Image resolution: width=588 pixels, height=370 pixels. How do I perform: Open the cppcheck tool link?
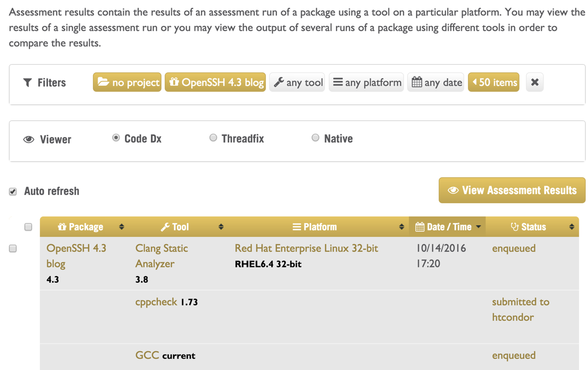pos(156,302)
